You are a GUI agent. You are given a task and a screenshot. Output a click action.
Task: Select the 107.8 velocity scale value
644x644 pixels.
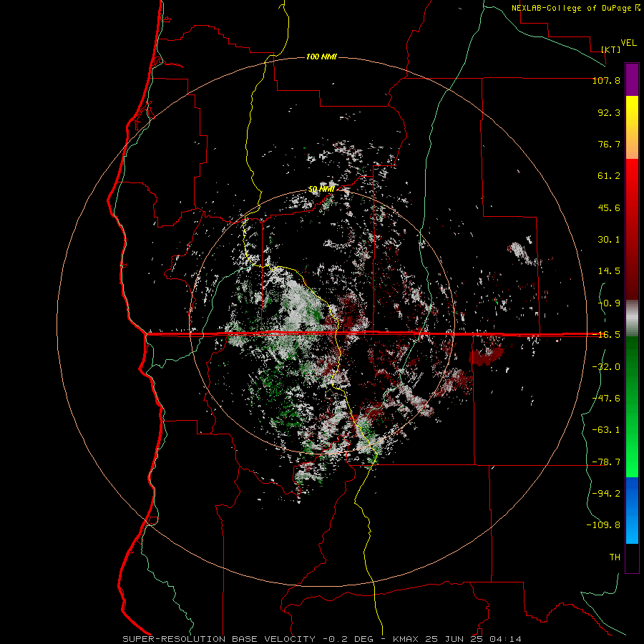[606, 80]
